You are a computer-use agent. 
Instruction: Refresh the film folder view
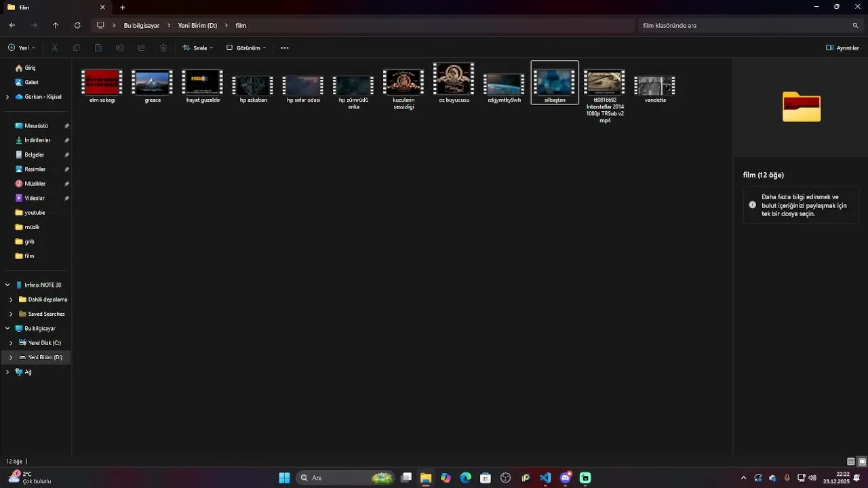tap(77, 25)
